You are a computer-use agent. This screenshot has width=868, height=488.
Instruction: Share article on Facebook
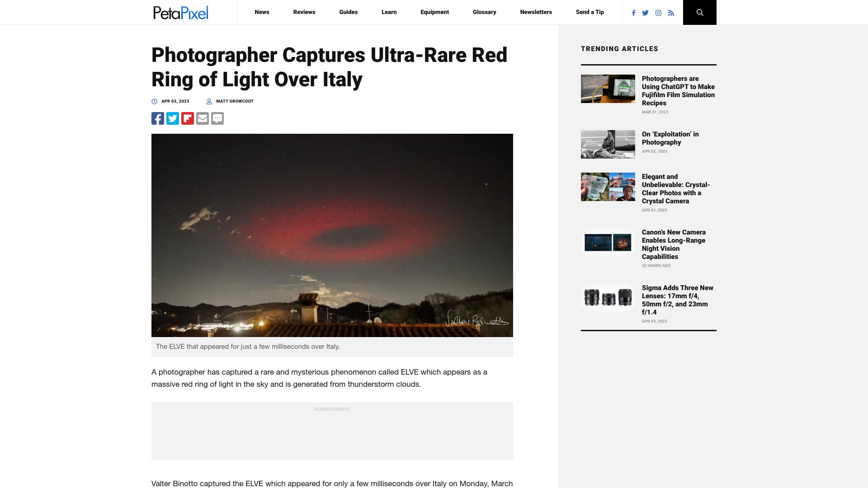click(x=158, y=118)
